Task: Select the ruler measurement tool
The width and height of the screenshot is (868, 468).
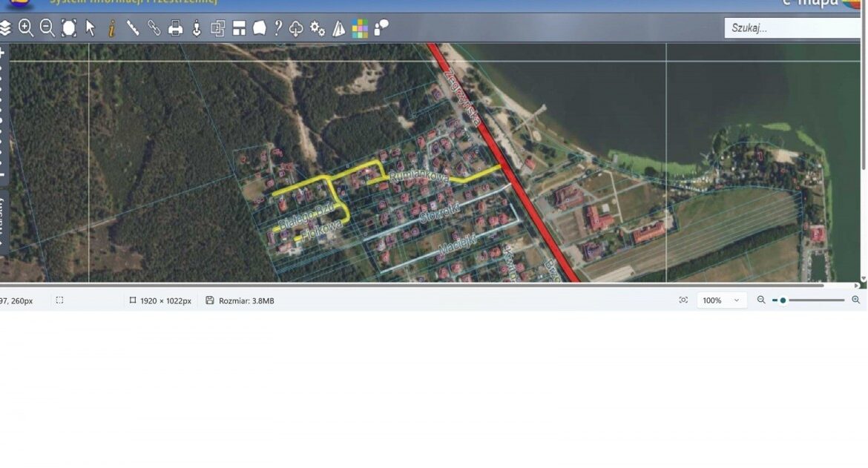Action: [x=133, y=28]
